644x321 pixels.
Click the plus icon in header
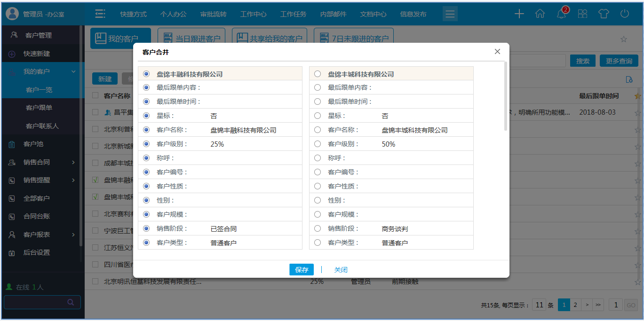(x=519, y=14)
